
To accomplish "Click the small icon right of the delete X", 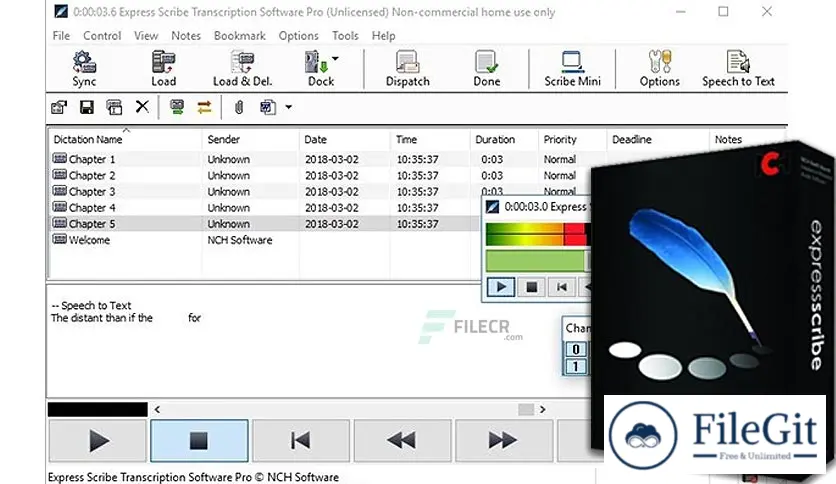I will tap(177, 107).
